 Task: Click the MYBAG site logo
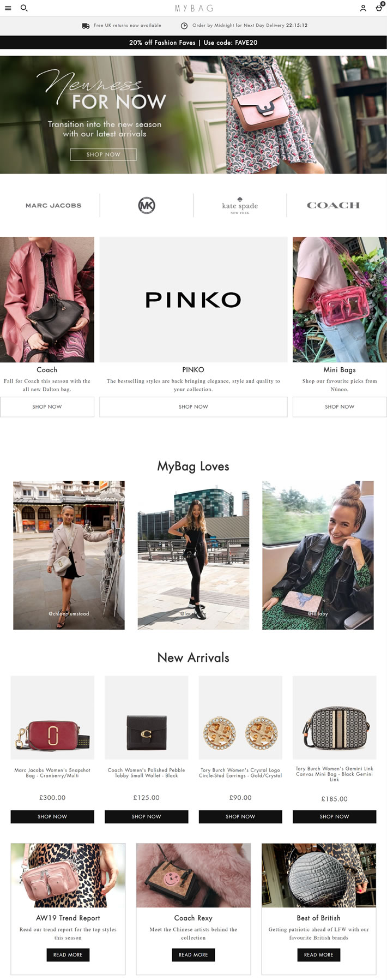coord(194,8)
